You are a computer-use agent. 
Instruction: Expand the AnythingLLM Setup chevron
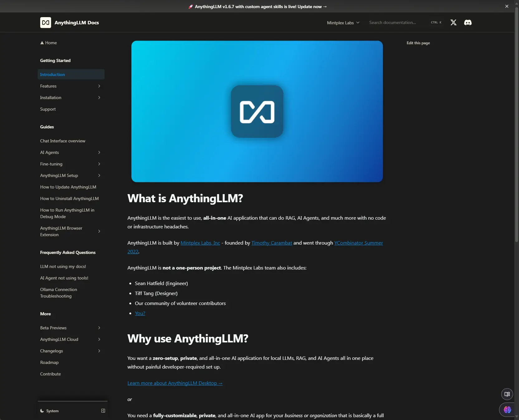point(99,175)
